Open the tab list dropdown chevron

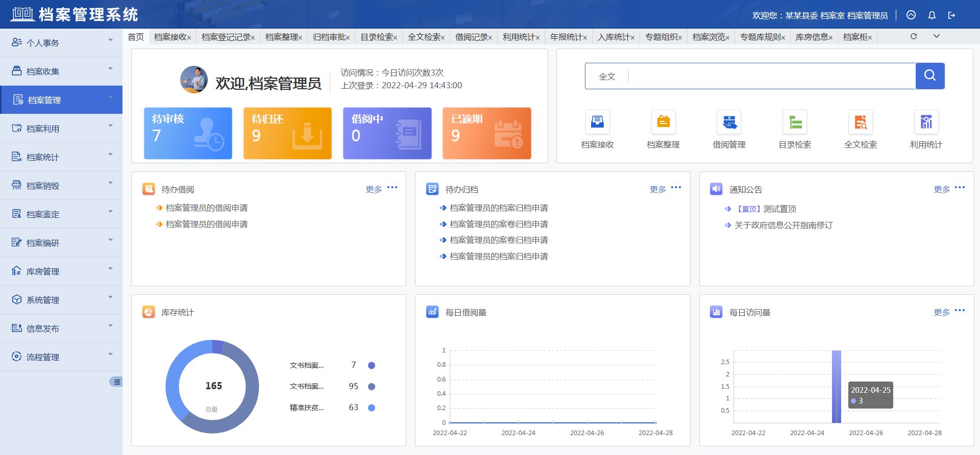pyautogui.click(x=936, y=36)
